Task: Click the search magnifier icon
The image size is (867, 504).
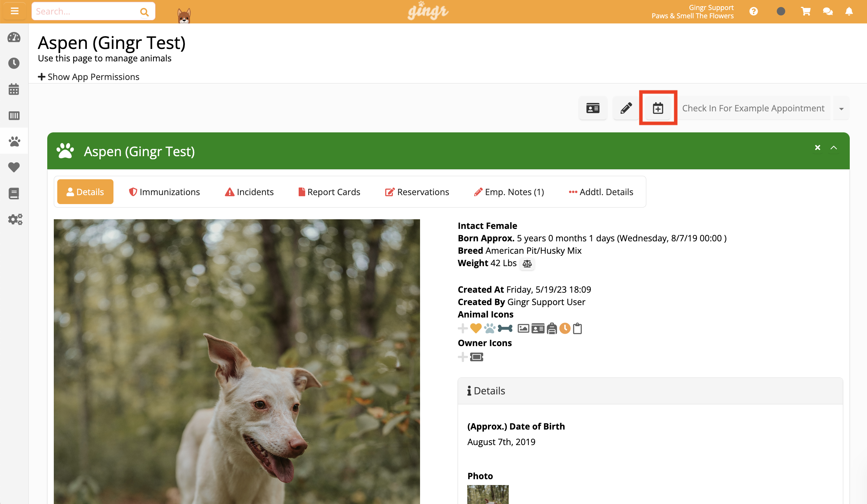Action: click(x=144, y=12)
